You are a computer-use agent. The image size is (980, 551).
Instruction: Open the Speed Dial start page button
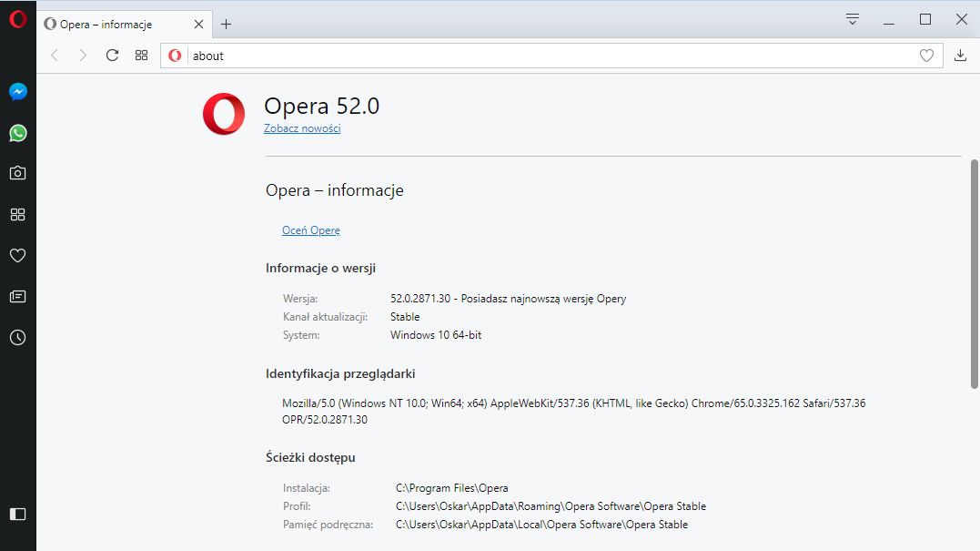pyautogui.click(x=141, y=56)
